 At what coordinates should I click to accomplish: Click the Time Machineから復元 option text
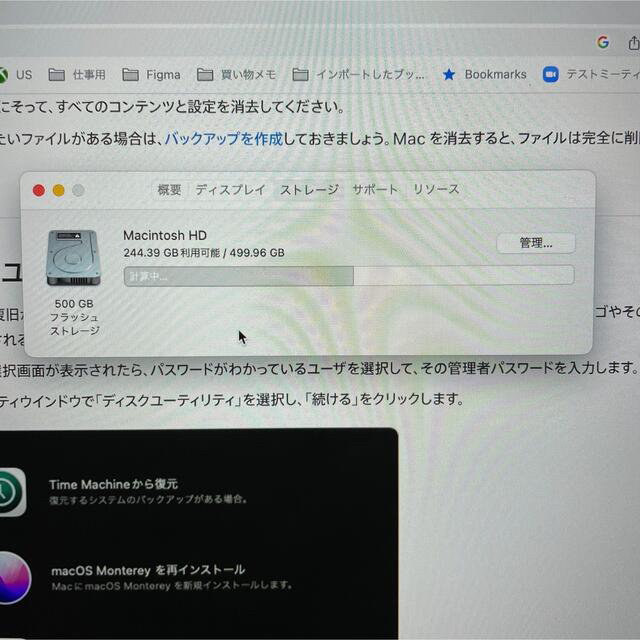click(x=113, y=484)
